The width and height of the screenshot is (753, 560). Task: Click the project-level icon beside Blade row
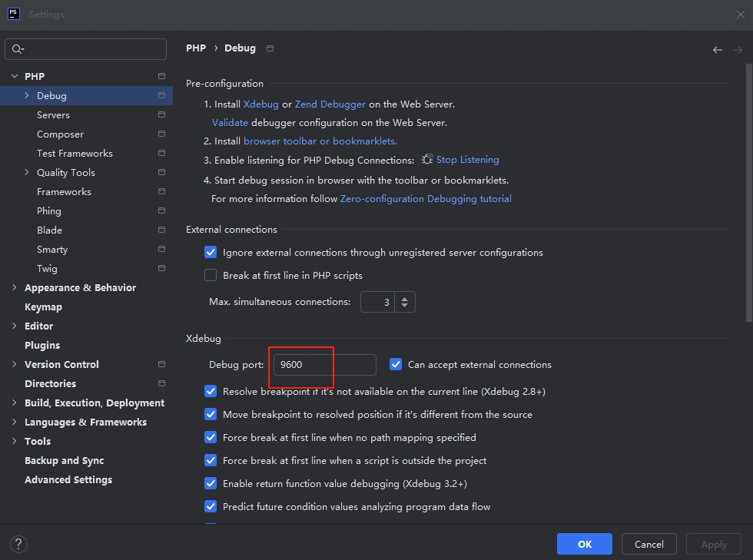pyautogui.click(x=161, y=230)
